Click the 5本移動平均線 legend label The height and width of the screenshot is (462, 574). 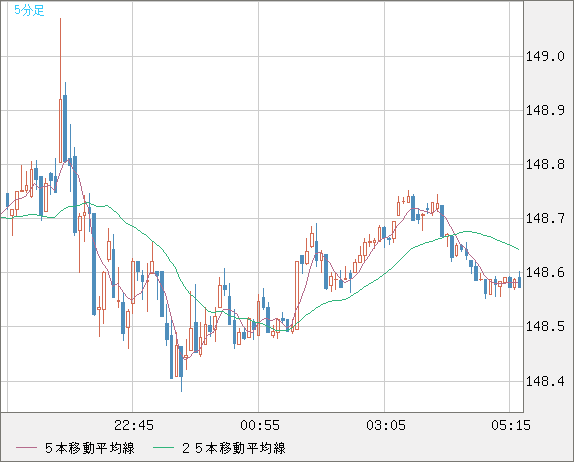[x=90, y=448]
